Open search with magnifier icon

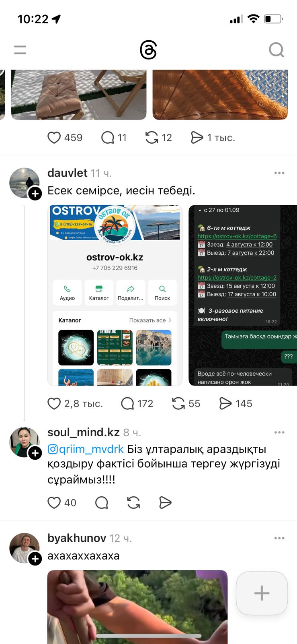click(x=277, y=50)
